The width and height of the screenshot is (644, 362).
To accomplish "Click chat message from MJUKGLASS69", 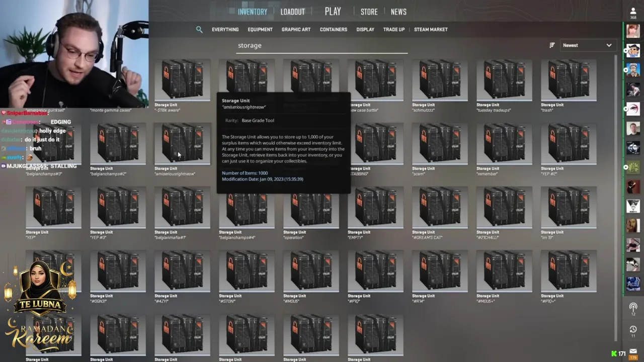I will coord(39,166).
